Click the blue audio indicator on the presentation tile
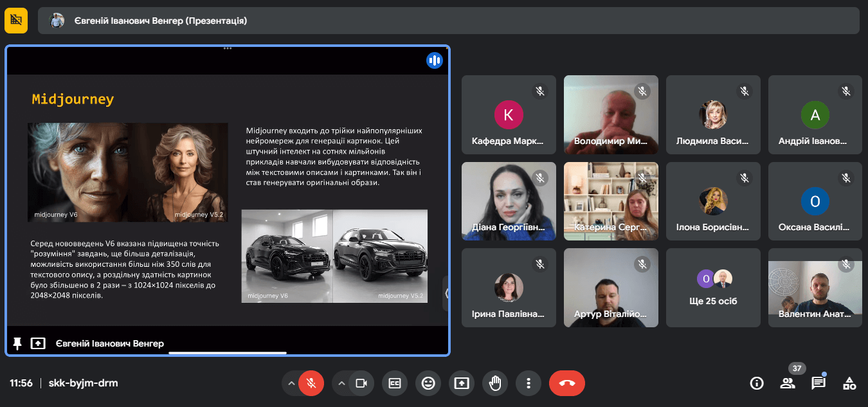This screenshot has width=868, height=407. (x=435, y=60)
